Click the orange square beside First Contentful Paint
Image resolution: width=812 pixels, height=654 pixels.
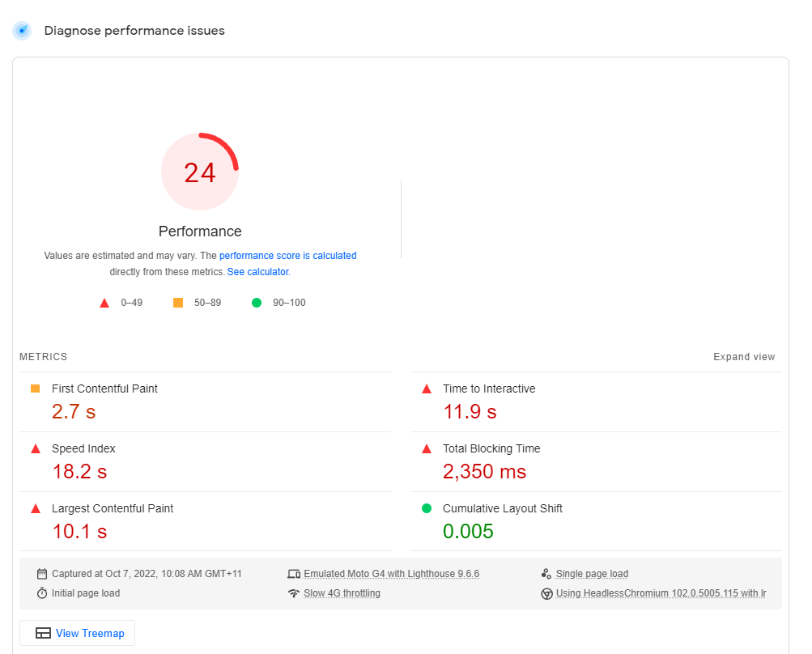pyautogui.click(x=34, y=389)
